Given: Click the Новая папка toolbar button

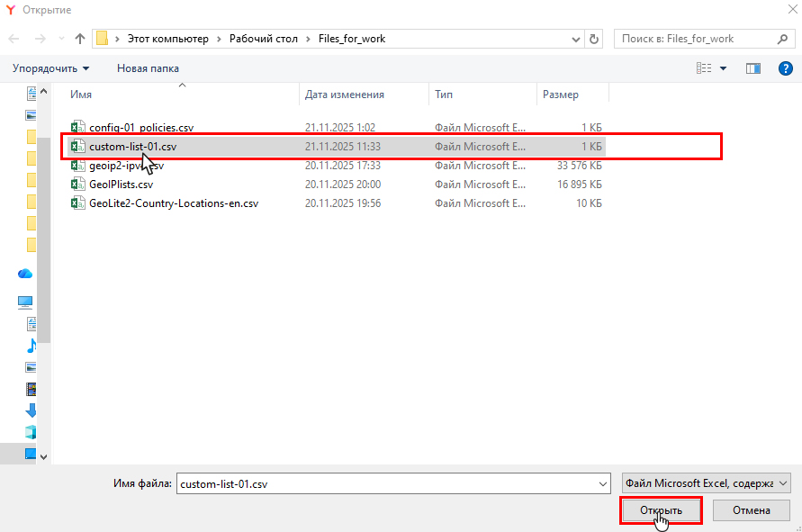Looking at the screenshot, I should 148,68.
